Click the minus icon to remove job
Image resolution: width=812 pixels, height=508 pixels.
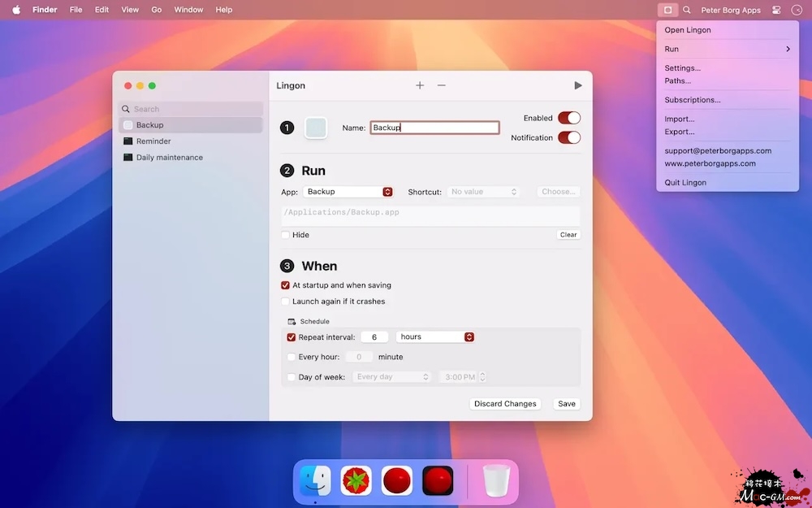[x=441, y=85]
